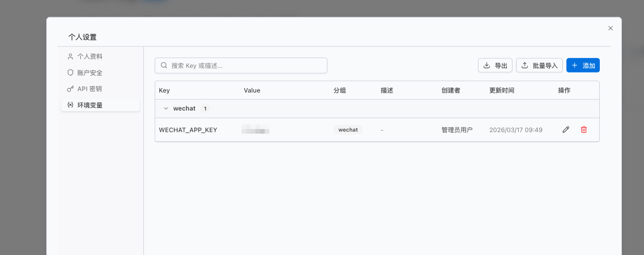Open 批量导入 bulk import
The height and width of the screenshot is (255, 644).
539,65
